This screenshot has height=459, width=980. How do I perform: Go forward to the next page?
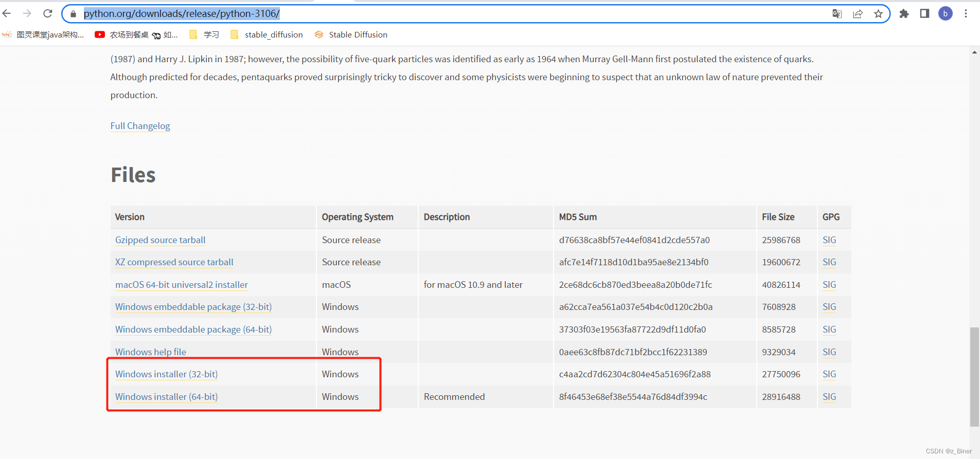(x=27, y=13)
